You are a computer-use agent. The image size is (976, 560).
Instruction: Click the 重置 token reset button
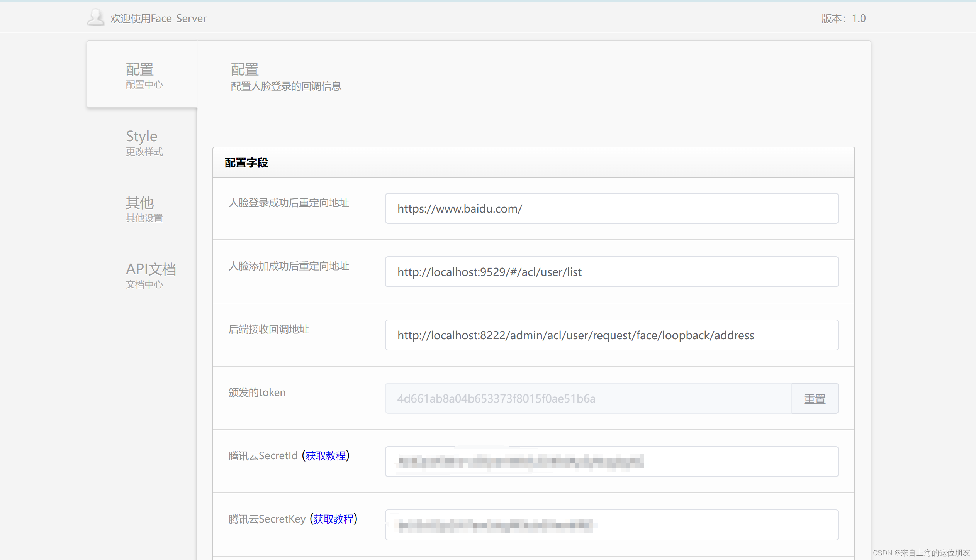[x=814, y=399]
